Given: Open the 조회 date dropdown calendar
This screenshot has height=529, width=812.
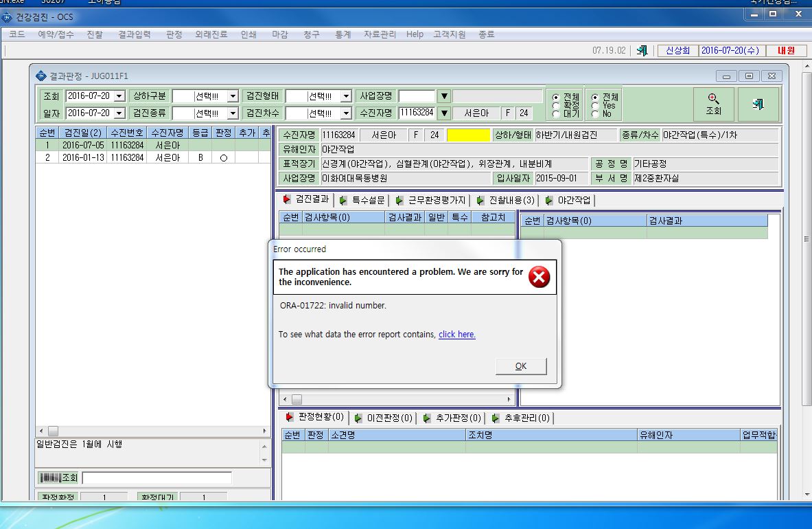Looking at the screenshot, I should coord(119,96).
